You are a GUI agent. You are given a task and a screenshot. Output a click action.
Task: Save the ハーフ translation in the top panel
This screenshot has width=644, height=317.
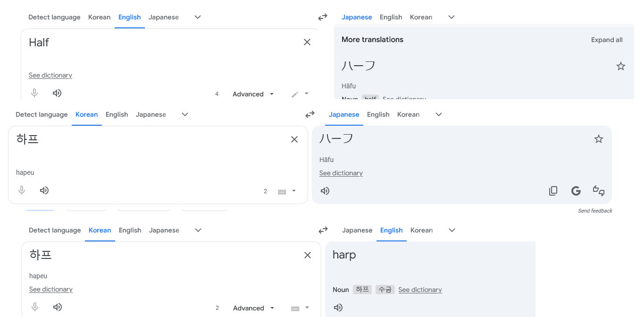tap(621, 67)
